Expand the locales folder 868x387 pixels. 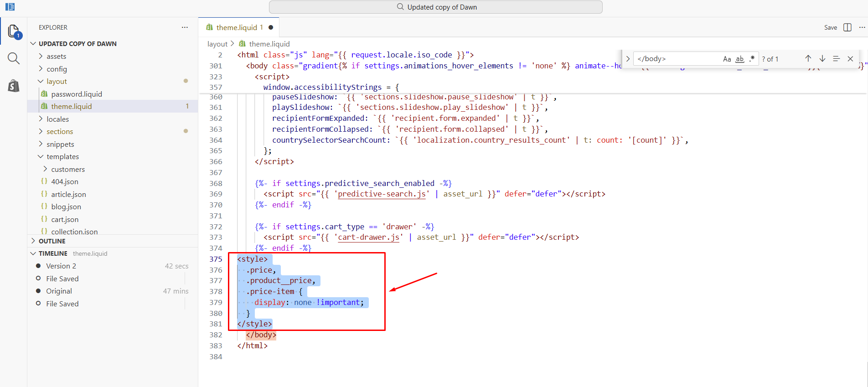57,119
